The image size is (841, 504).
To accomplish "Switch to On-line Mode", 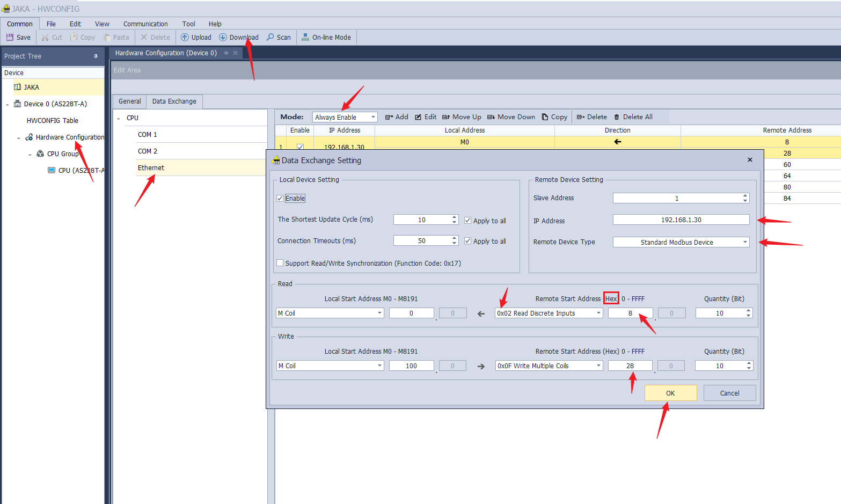I will [326, 38].
